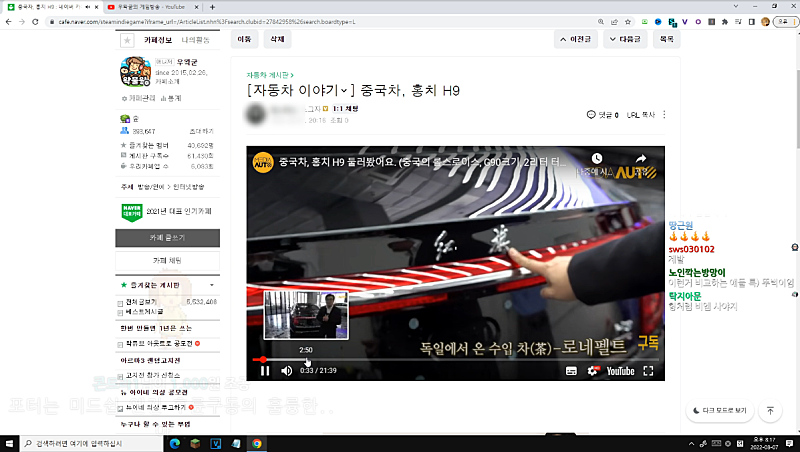This screenshot has width=800, height=452.
Task: Click the 우리카페앱 수 row
Action: tap(167, 166)
